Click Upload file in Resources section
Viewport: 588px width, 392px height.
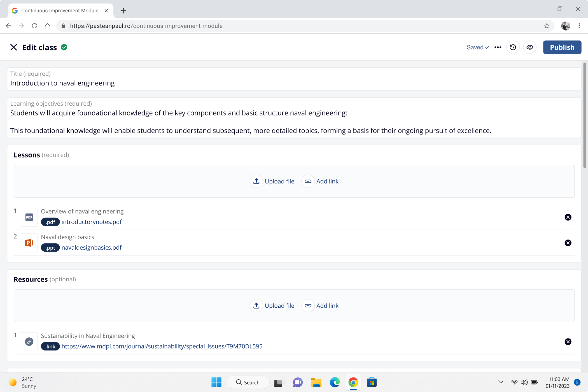click(272, 306)
